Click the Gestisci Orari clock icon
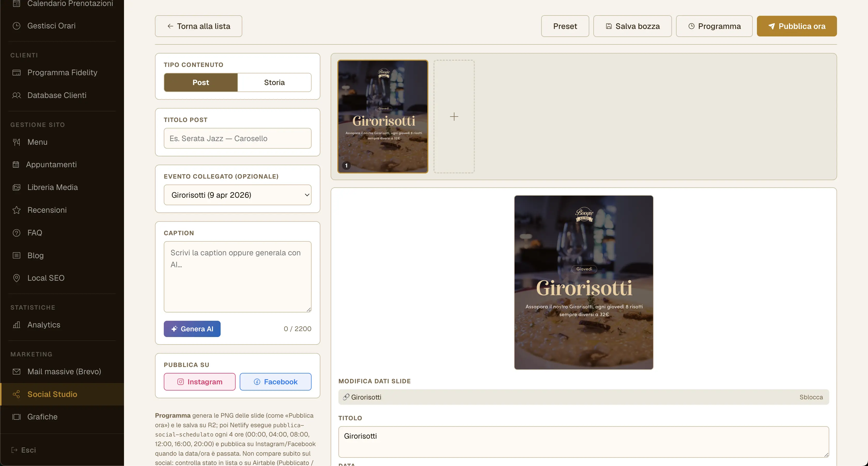The width and height of the screenshot is (868, 466). click(17, 26)
